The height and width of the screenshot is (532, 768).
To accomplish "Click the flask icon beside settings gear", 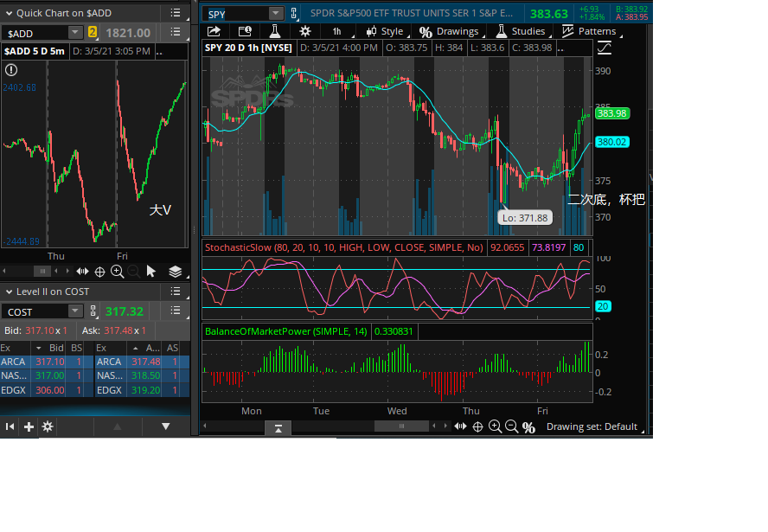I will click(x=275, y=31).
